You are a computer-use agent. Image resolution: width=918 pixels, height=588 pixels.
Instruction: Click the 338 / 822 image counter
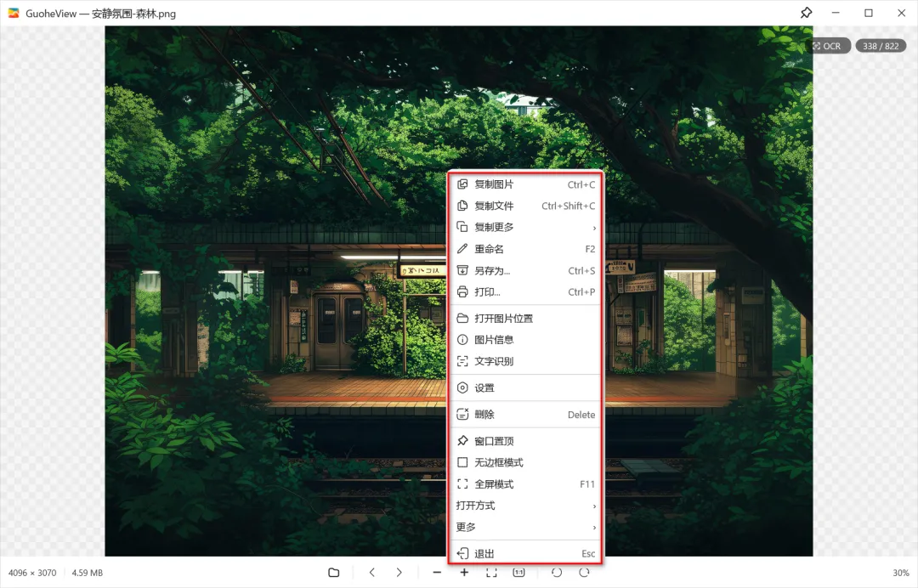point(881,46)
